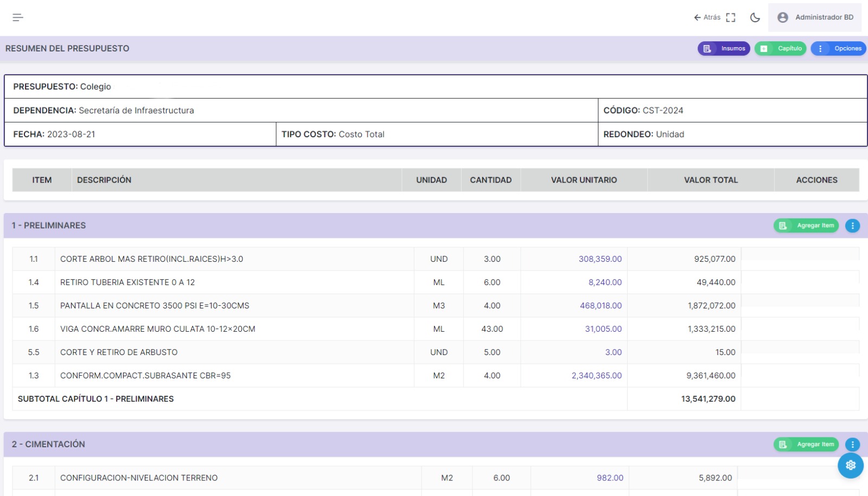The image size is (868, 496).
Task: Click the Atrás back arrow
Action: (707, 17)
